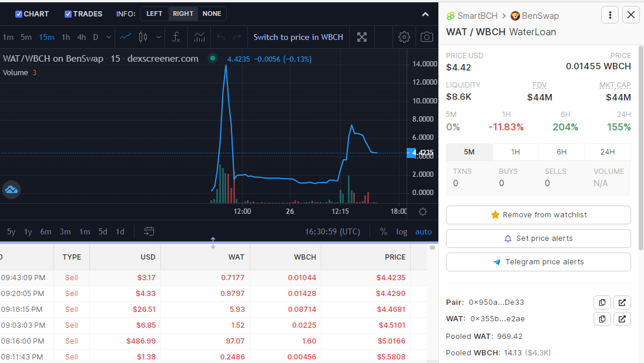Screen dimensions: 644x363
Task: Open candle style dropdown arrow
Action: (x=158, y=38)
